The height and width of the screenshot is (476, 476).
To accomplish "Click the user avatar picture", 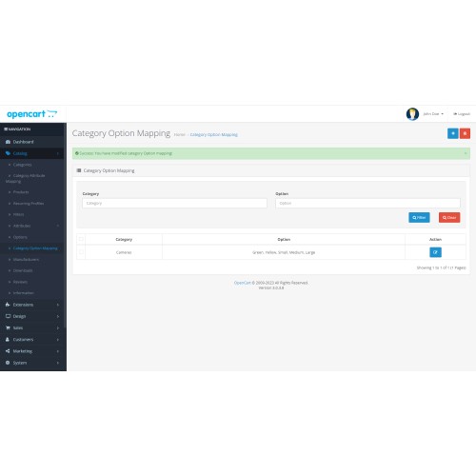I will tap(412, 114).
